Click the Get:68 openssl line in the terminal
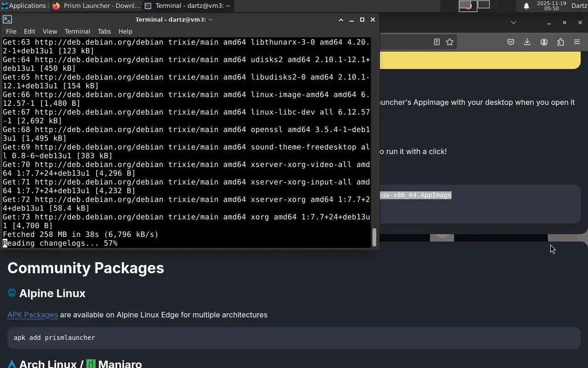This screenshot has width=588, height=368. [187, 134]
